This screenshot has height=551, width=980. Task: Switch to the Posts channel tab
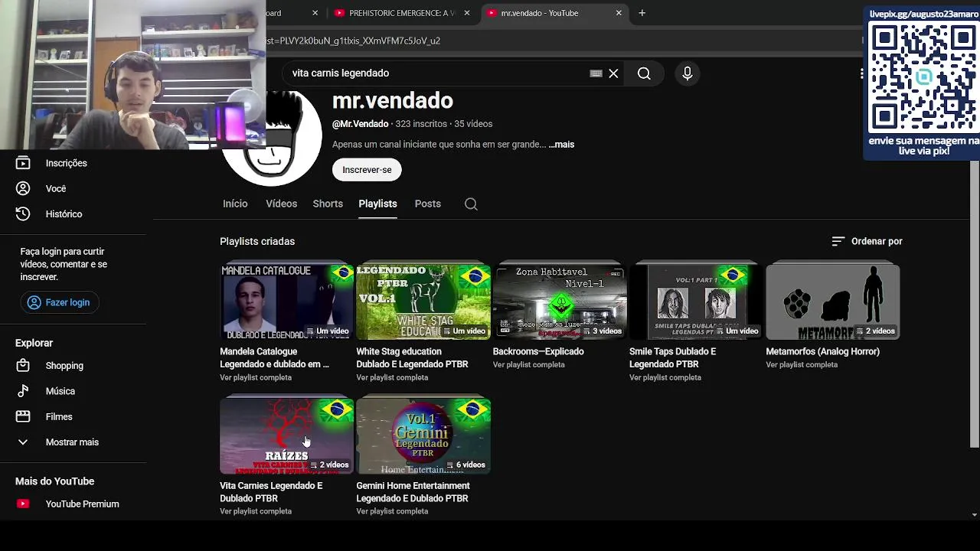(427, 204)
